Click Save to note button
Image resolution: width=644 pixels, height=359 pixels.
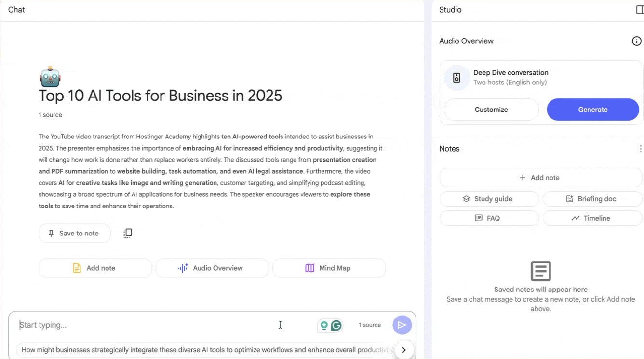point(74,234)
